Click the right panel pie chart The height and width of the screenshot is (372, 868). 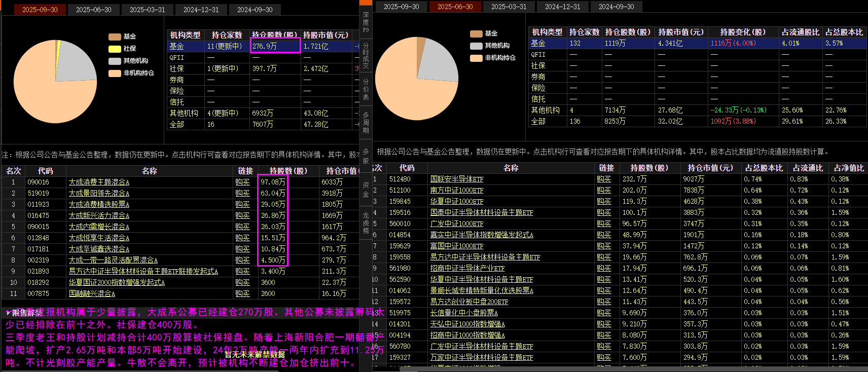[x=417, y=78]
